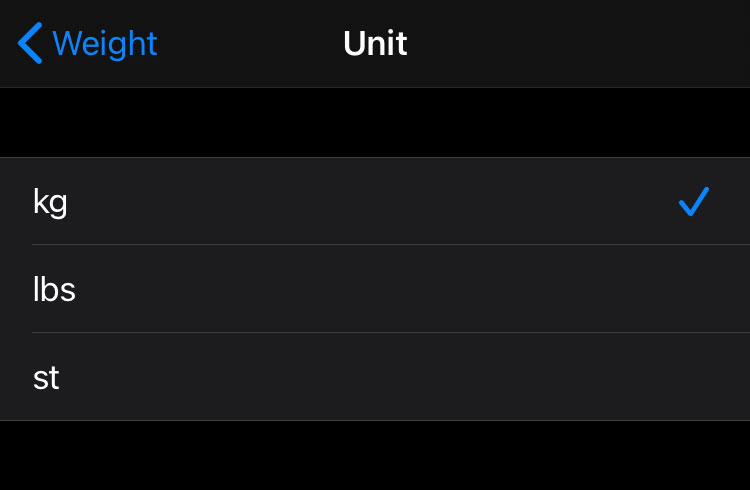The height and width of the screenshot is (490, 750).
Task: Click the header space between Weight and Unit
Action: pyautogui.click(x=250, y=44)
